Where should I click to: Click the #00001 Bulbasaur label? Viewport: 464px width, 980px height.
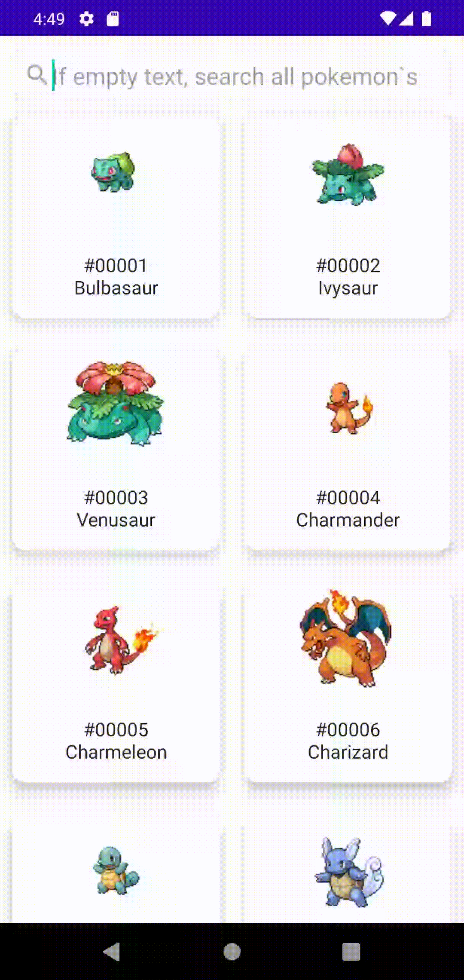(x=116, y=277)
